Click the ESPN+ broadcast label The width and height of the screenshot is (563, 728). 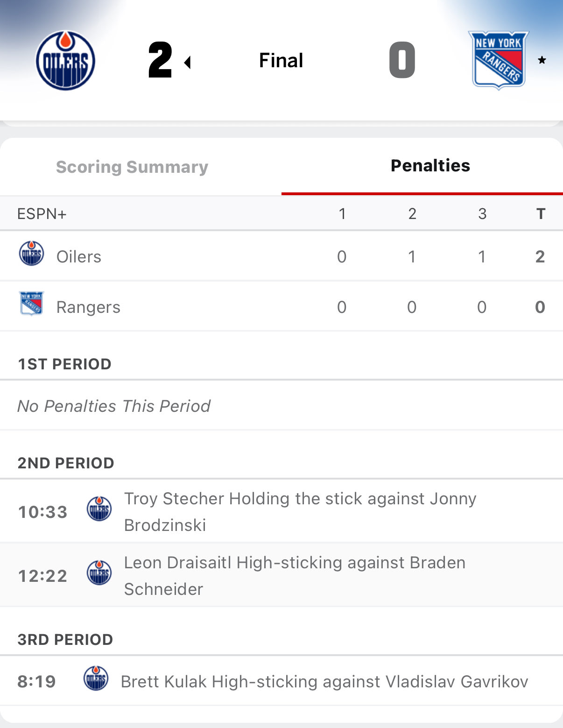42,214
